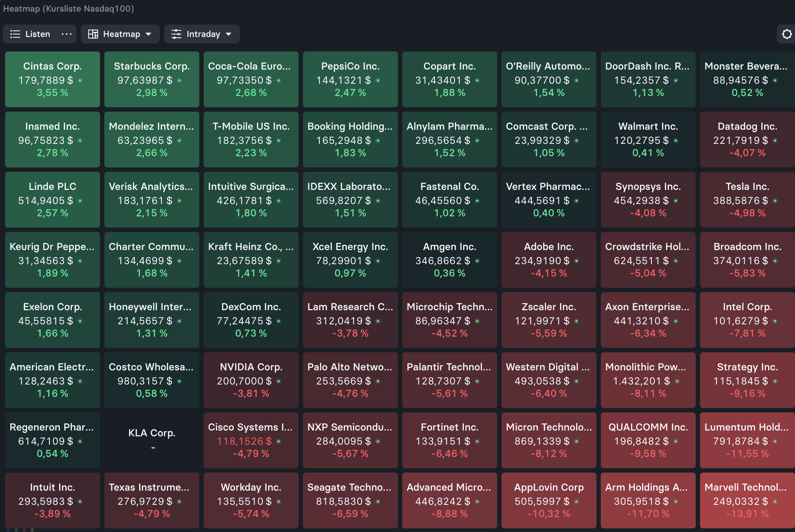Click the status dot next to NVIDIA price

point(279,381)
